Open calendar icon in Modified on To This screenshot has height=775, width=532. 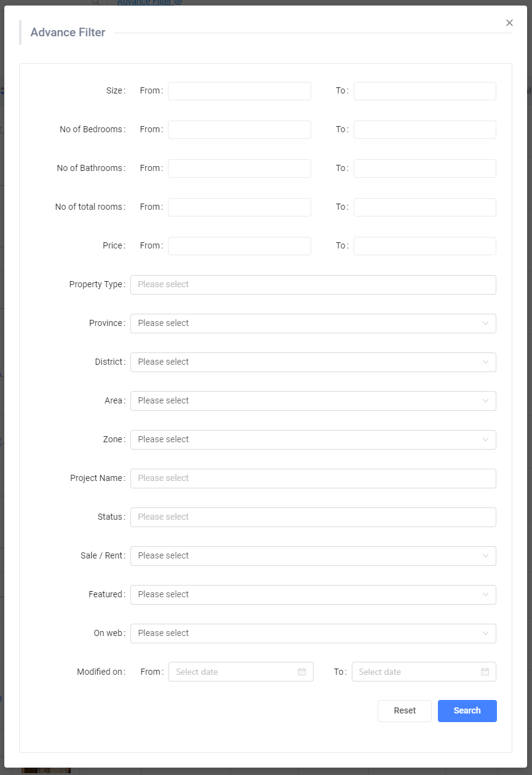click(485, 672)
